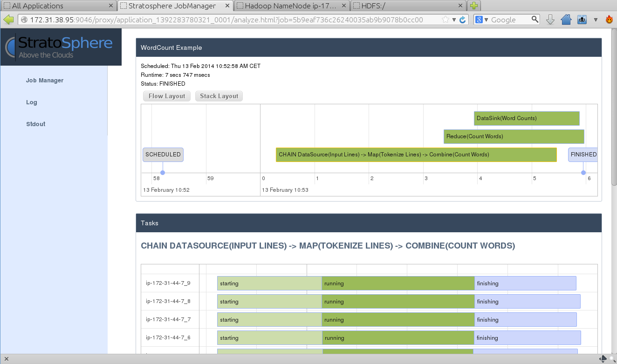Bookmark this page with the star icon
This screenshot has height=364, width=617.
(446, 20)
